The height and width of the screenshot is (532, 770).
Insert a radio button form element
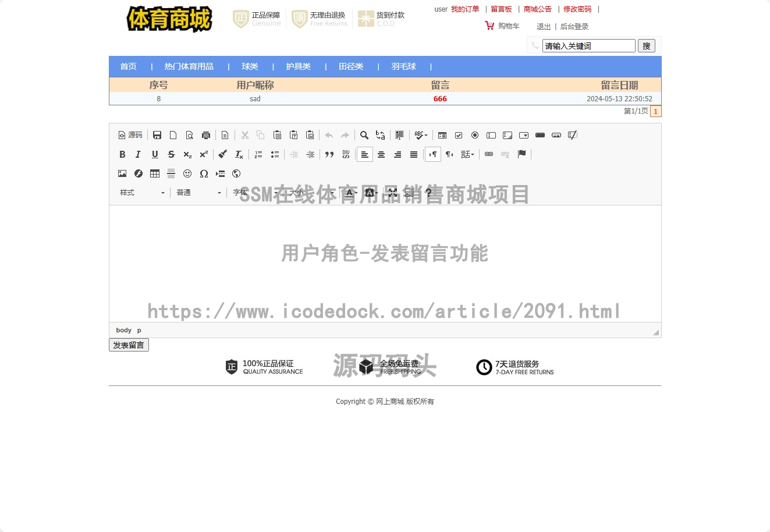pos(475,135)
